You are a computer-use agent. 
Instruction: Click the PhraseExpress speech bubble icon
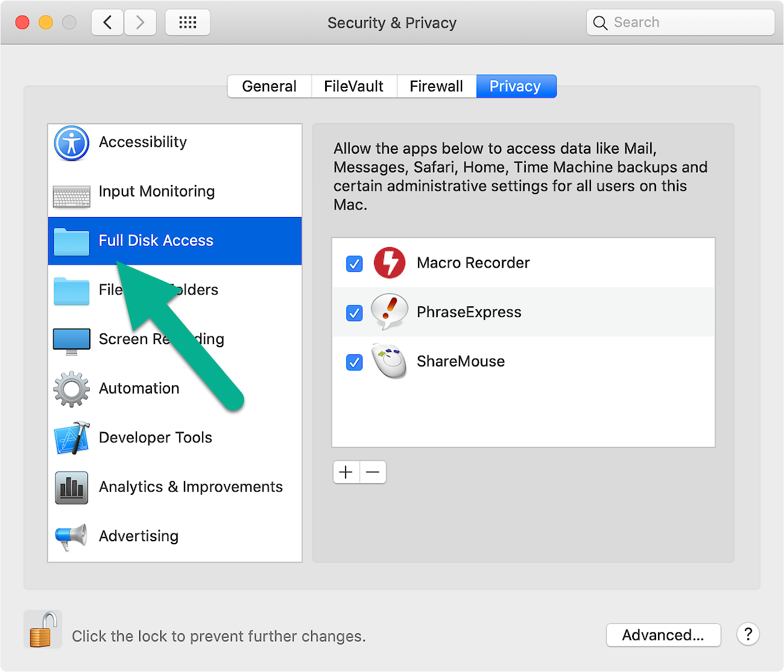pos(389,312)
